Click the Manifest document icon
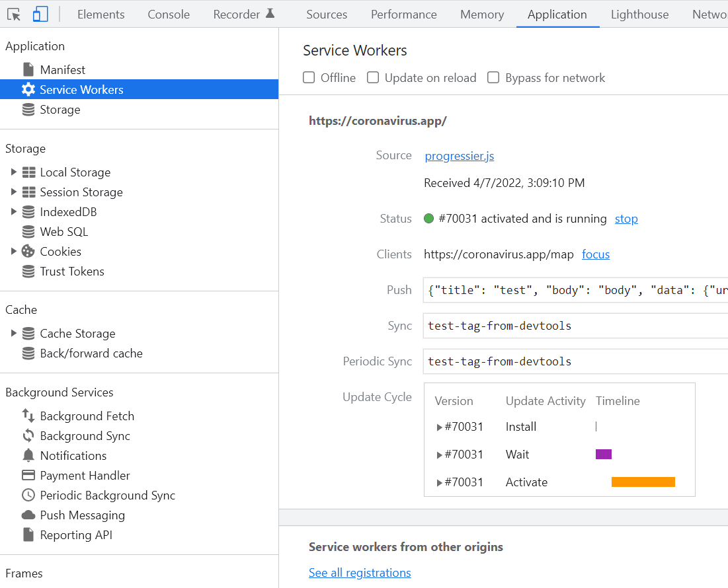This screenshot has width=728, height=588. (28, 69)
